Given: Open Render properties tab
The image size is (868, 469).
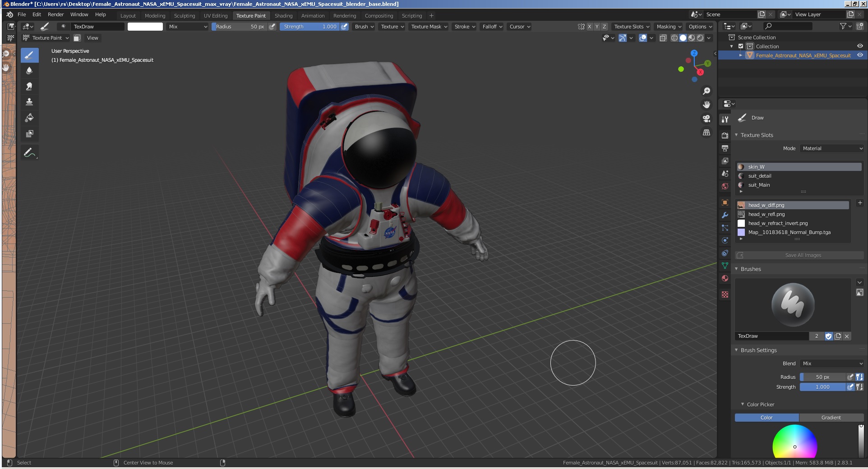Looking at the screenshot, I should tap(725, 135).
